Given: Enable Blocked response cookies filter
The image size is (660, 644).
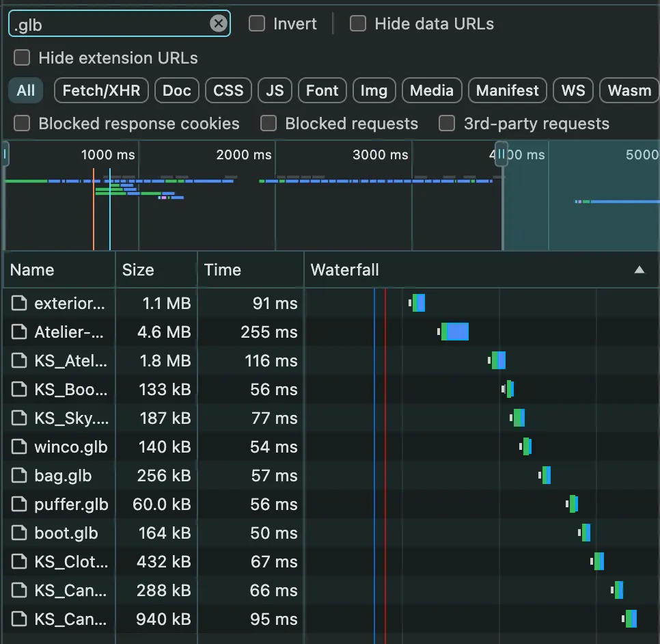Looking at the screenshot, I should (x=23, y=124).
